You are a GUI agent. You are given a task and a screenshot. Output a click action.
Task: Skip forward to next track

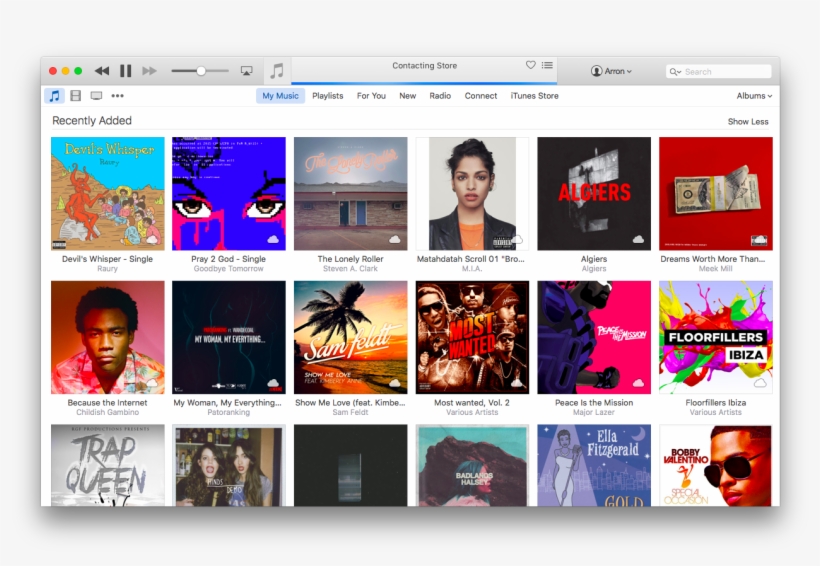[x=149, y=71]
